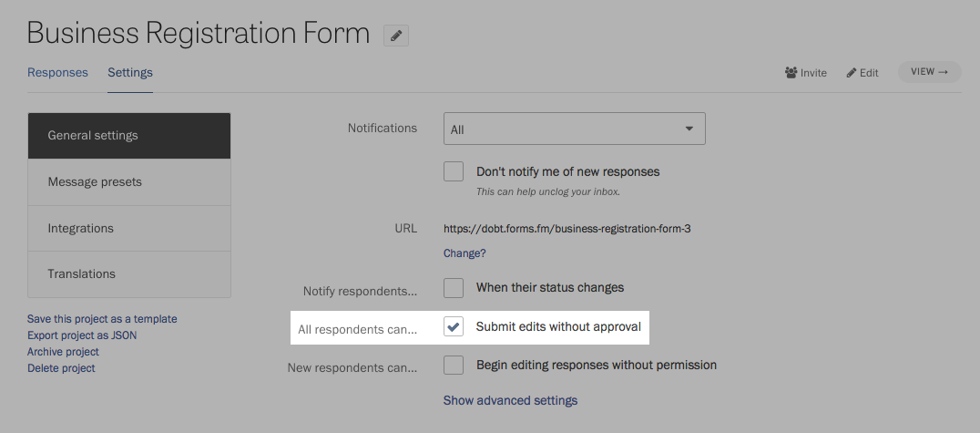Click the Change? URL link
980x433 pixels.
[x=464, y=253]
